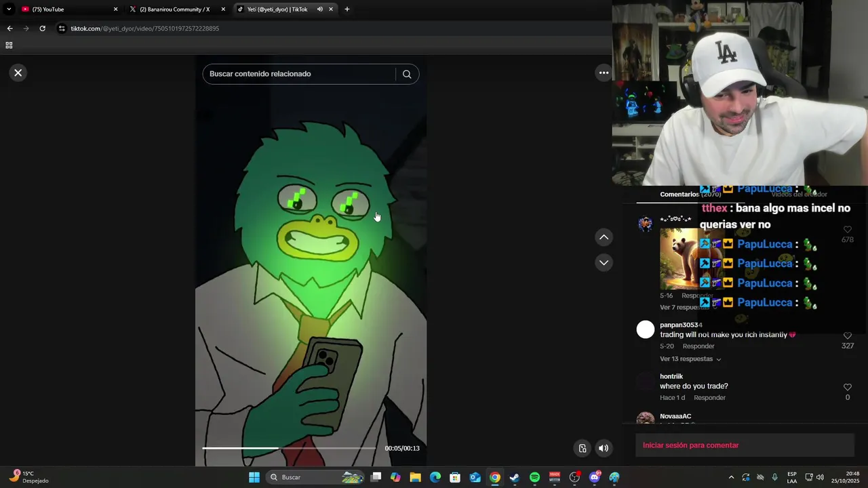Open Microsoft Store from the taskbar
The height and width of the screenshot is (488, 868).
pos(455,477)
